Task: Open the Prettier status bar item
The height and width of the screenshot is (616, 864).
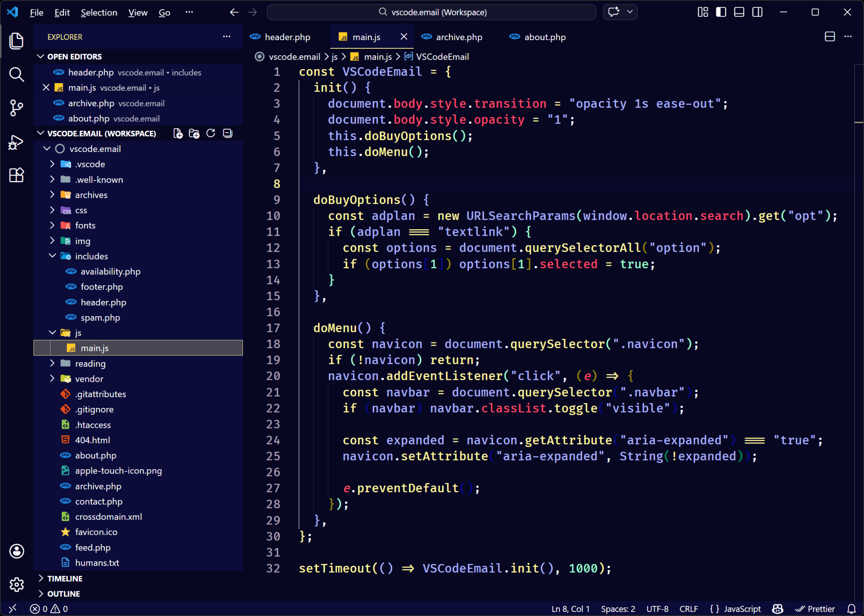Action: 815,609
